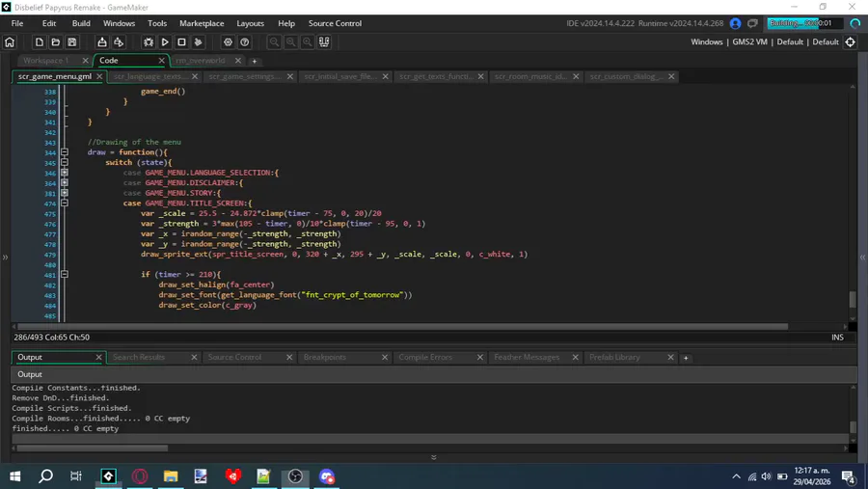Image resolution: width=868 pixels, height=489 pixels.
Task: Open a project via the folder icon
Action: click(x=55, y=42)
